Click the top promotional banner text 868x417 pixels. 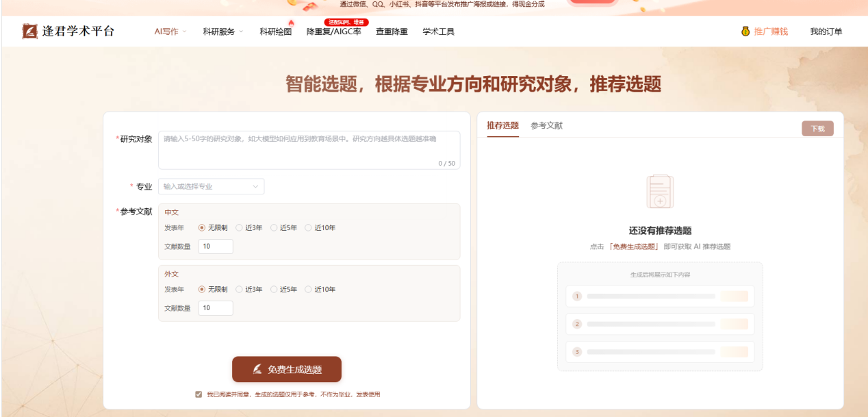(442, 4)
